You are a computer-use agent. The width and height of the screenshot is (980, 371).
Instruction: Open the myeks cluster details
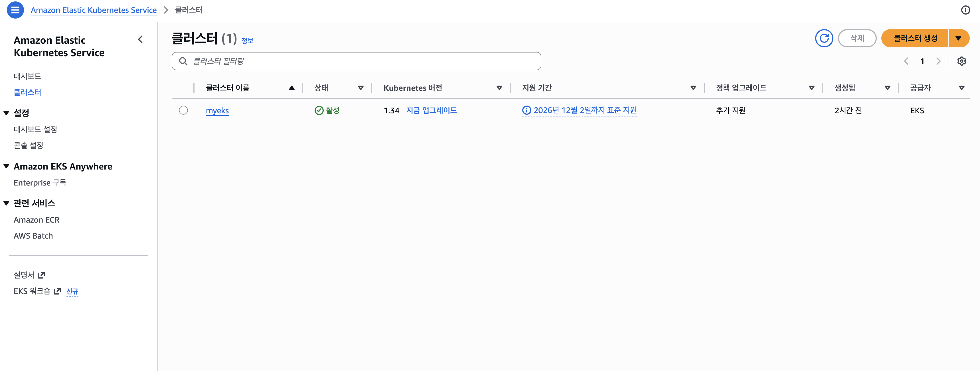coord(217,110)
